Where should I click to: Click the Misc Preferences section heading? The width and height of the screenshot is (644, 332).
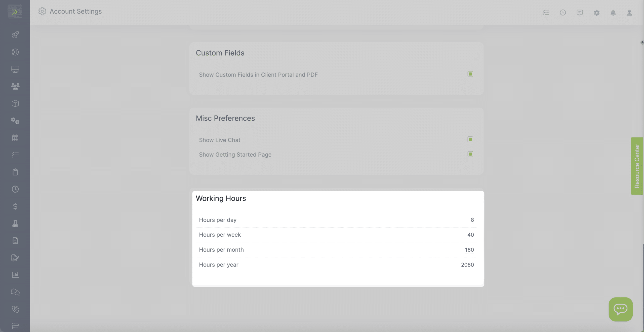(225, 118)
